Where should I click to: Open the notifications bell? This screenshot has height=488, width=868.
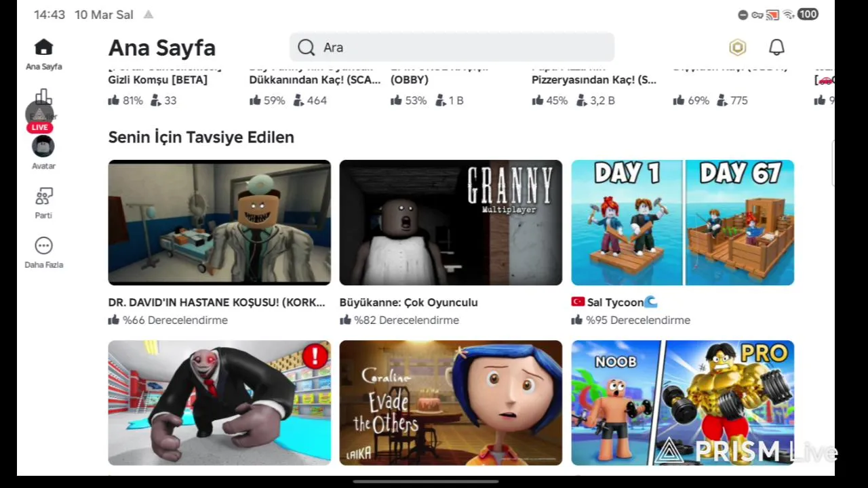[776, 47]
